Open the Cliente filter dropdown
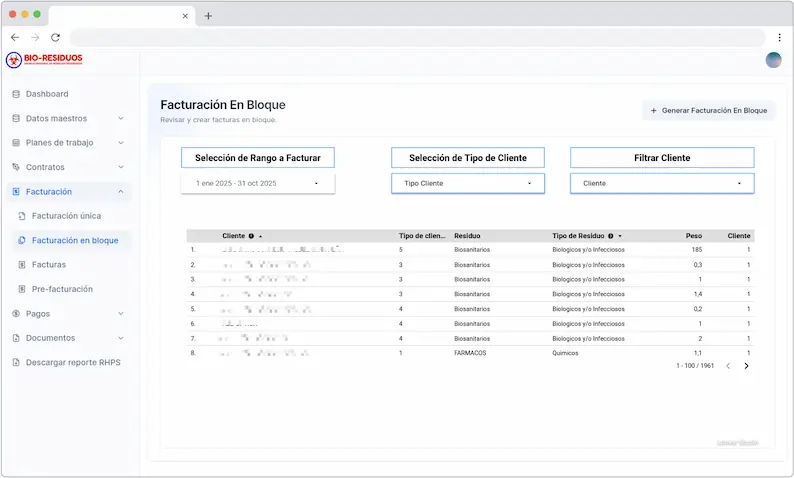Image resolution: width=794 pixels, height=478 pixels. click(x=661, y=184)
